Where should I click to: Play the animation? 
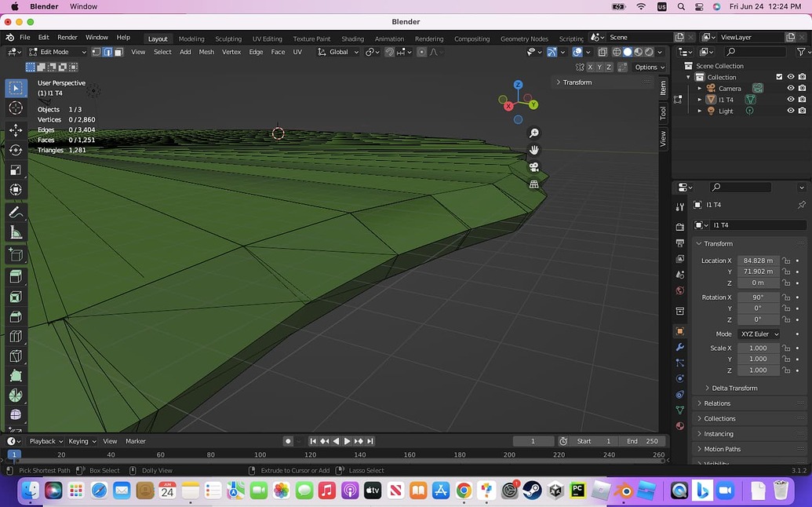[347, 441]
